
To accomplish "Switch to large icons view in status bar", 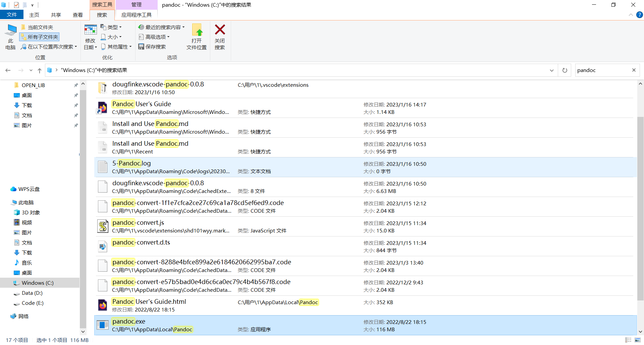I will pos(637,340).
